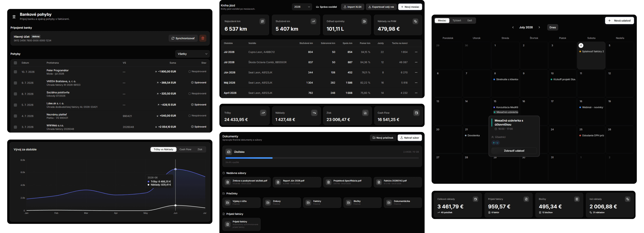Click the Jun data point on Tržby line

pos(175,169)
